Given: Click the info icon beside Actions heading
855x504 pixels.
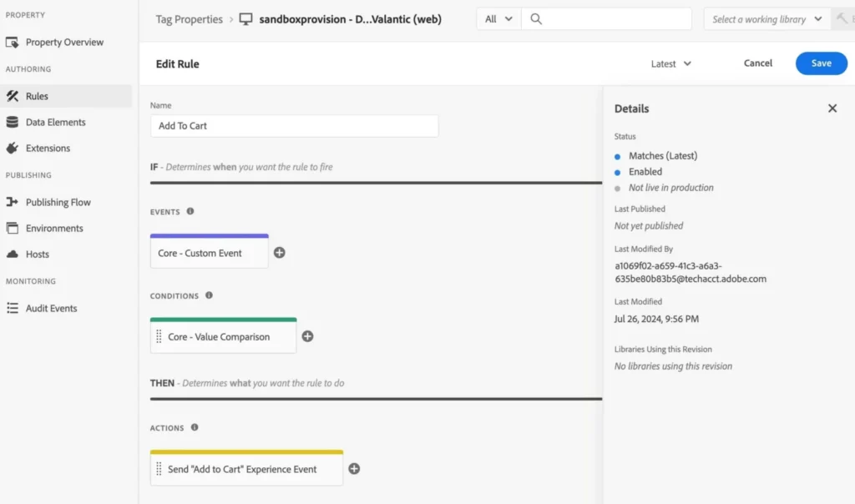Looking at the screenshot, I should pyautogui.click(x=195, y=427).
